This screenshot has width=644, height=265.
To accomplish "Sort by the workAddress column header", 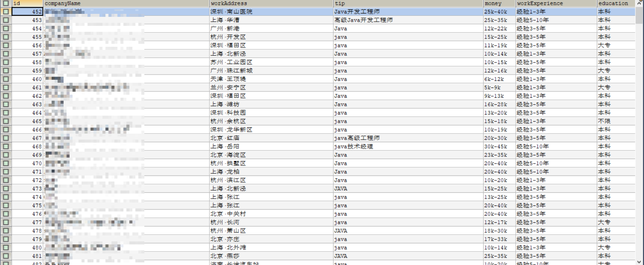I will tap(271, 3).
